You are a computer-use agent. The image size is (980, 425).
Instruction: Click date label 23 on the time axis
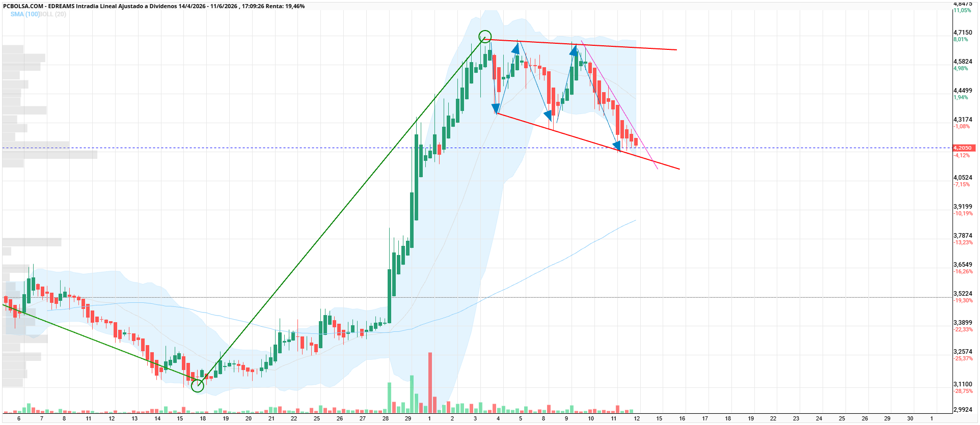[796, 419]
